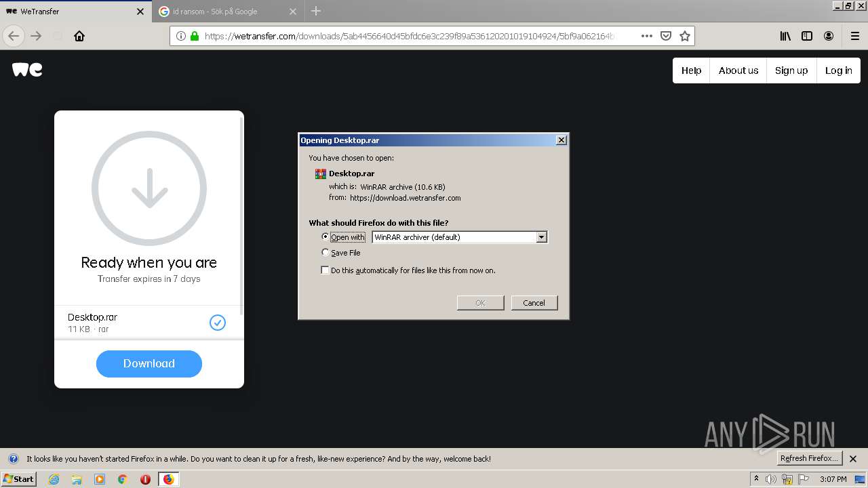Open the Windows Start menu
Image resolution: width=868 pixels, height=488 pixels.
(18, 479)
